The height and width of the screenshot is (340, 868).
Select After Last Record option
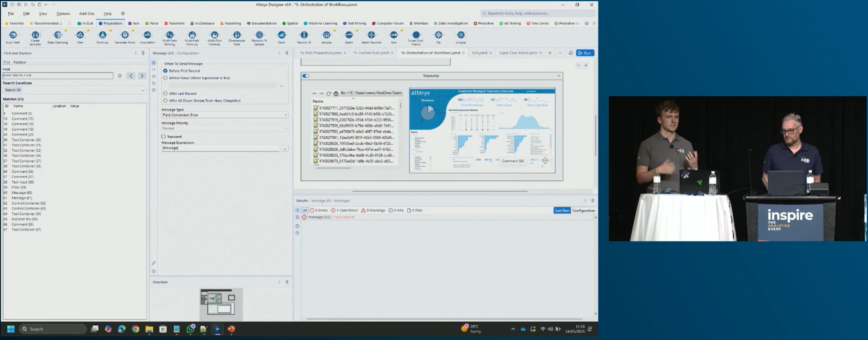(x=165, y=93)
